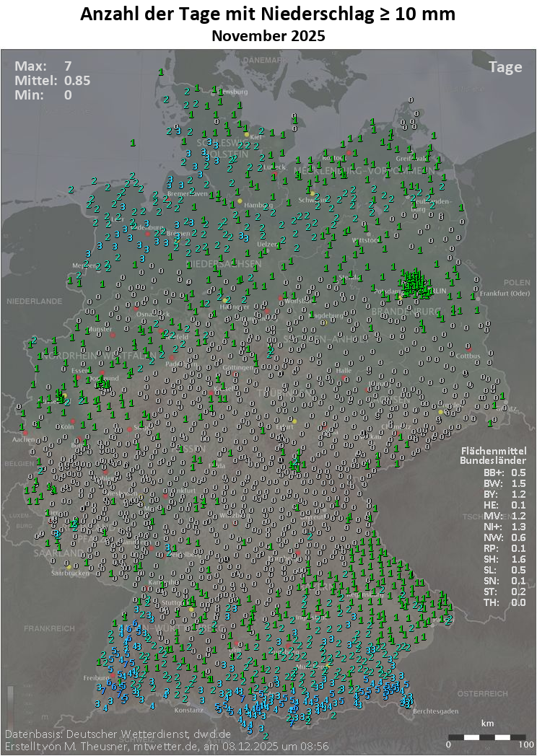
Task: Click the km scale bar
Action: click(x=486, y=737)
